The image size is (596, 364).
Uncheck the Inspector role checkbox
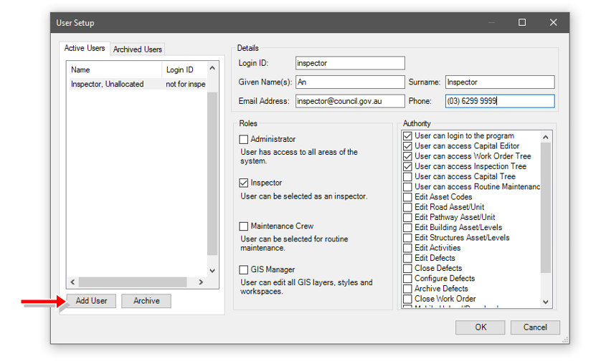tap(244, 183)
